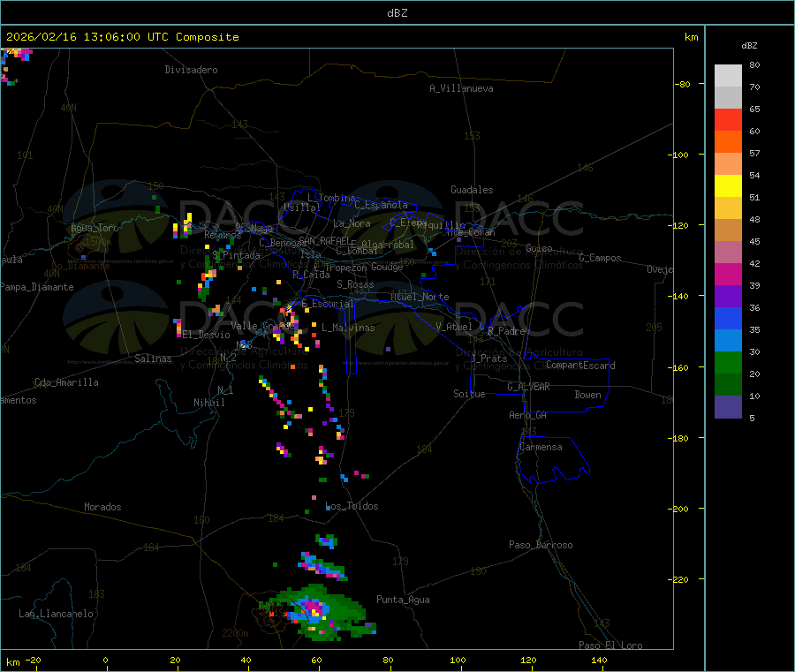The height and width of the screenshot is (672, 795).
Task: Click the Paso_El_Loro label
Action: tap(610, 646)
